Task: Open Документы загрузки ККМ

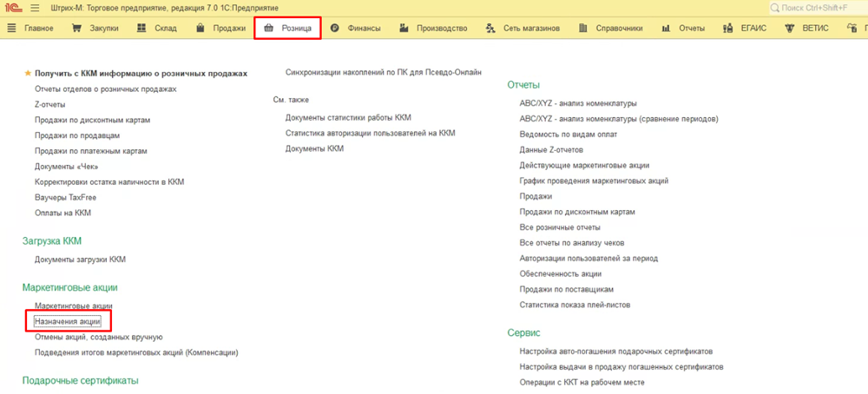Action: (80, 259)
